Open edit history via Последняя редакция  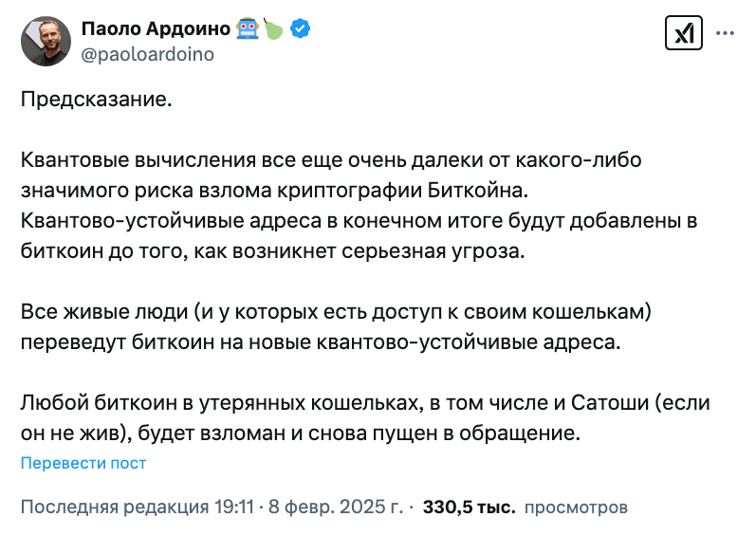point(115,507)
